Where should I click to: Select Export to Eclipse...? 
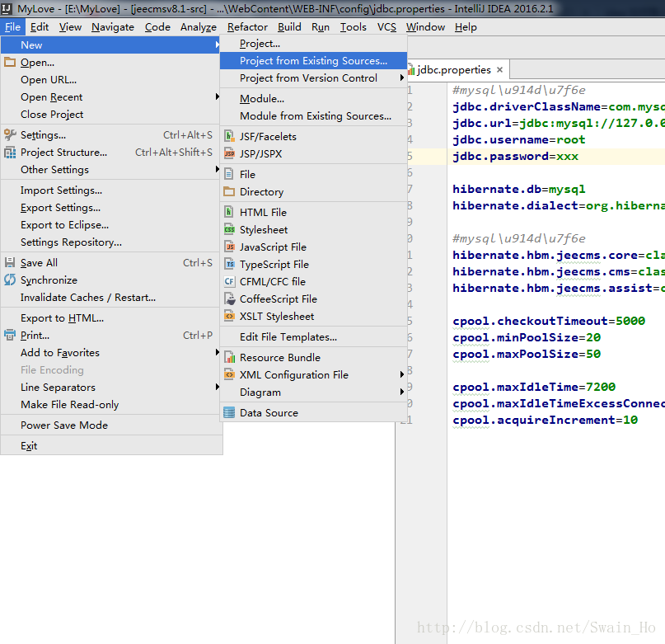pos(110,224)
